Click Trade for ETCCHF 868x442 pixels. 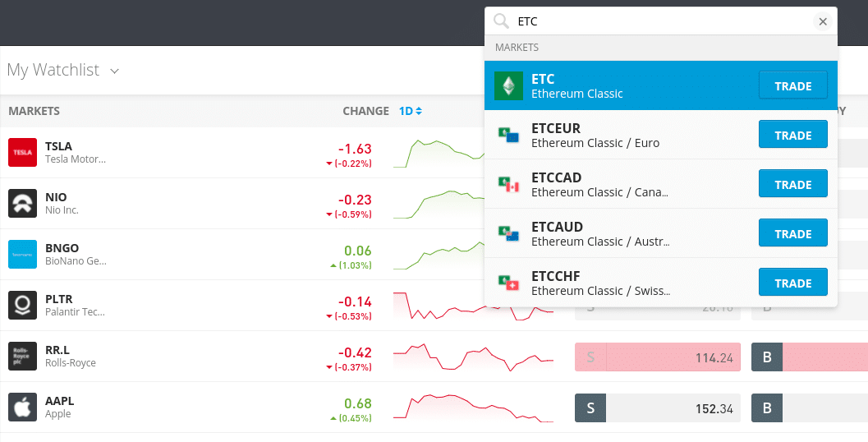click(x=792, y=283)
